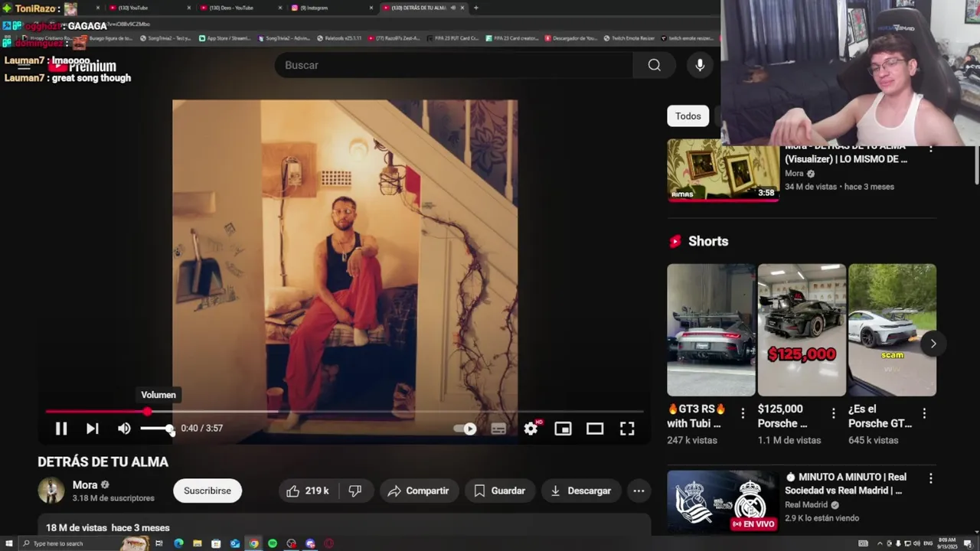Open options for $125,000 Porsche short
The width and height of the screenshot is (980, 551).
tap(834, 412)
